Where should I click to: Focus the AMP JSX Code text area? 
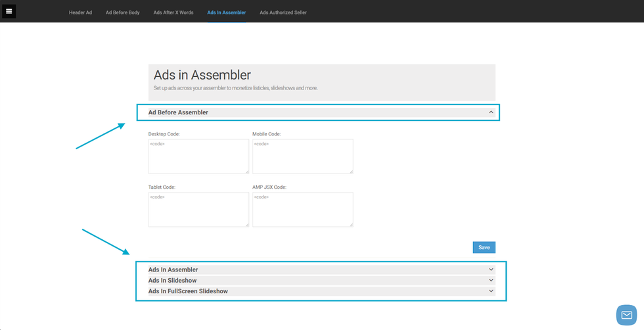(302, 210)
